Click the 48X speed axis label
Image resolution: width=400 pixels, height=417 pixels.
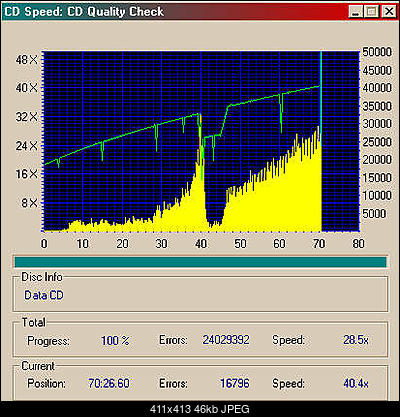click(27, 60)
